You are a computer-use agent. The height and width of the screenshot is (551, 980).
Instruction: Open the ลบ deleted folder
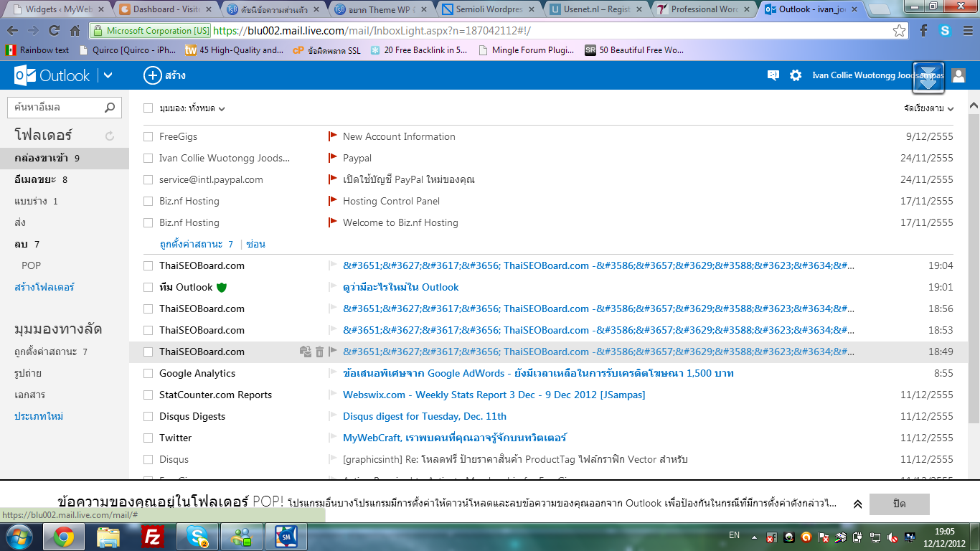tap(65, 244)
